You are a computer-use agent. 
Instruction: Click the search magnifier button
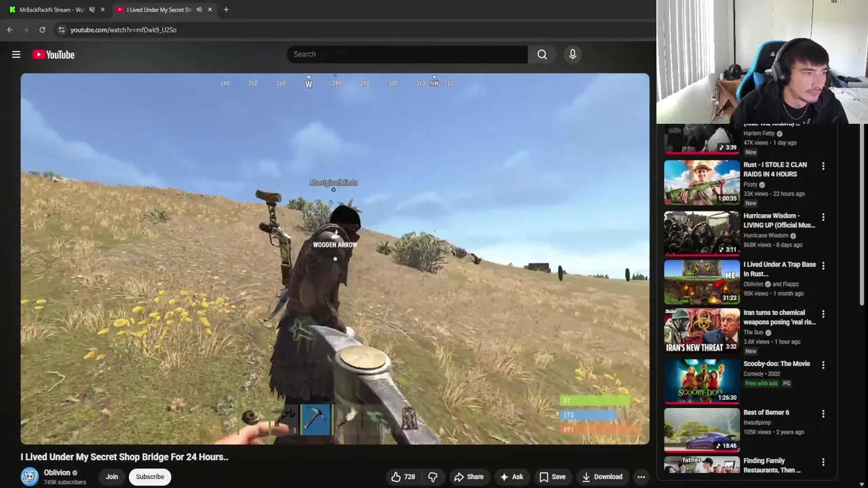tap(542, 54)
